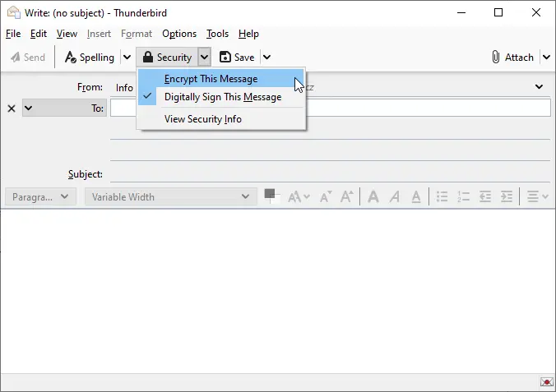Open the Edit menu
Image resolution: width=556 pixels, height=392 pixels.
pyautogui.click(x=39, y=34)
